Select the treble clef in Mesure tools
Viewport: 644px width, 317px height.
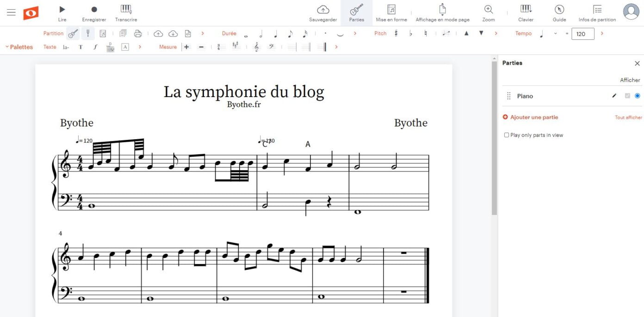(257, 47)
